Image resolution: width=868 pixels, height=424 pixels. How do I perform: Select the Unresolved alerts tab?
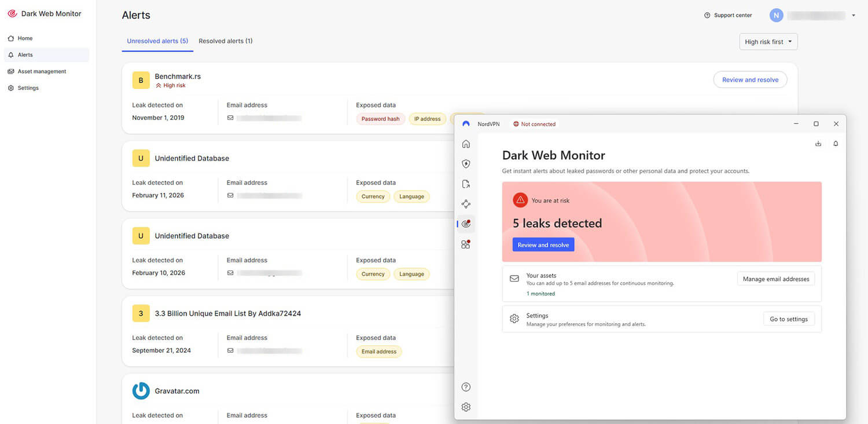pyautogui.click(x=157, y=41)
